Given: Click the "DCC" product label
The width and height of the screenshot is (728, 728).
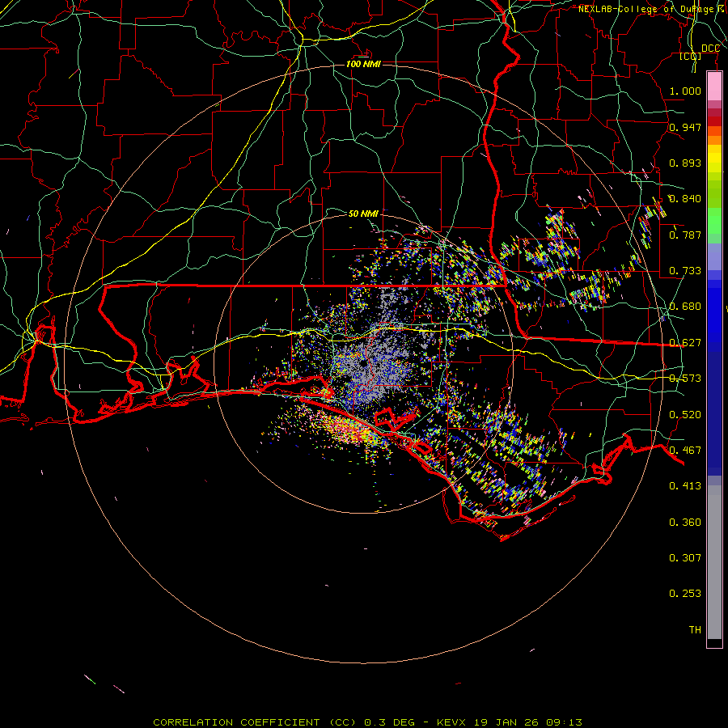Looking at the screenshot, I should pos(710,49).
